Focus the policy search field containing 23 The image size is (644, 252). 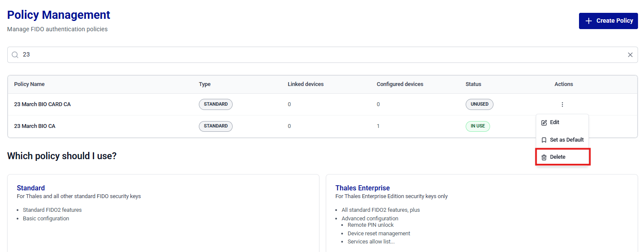(x=322, y=55)
